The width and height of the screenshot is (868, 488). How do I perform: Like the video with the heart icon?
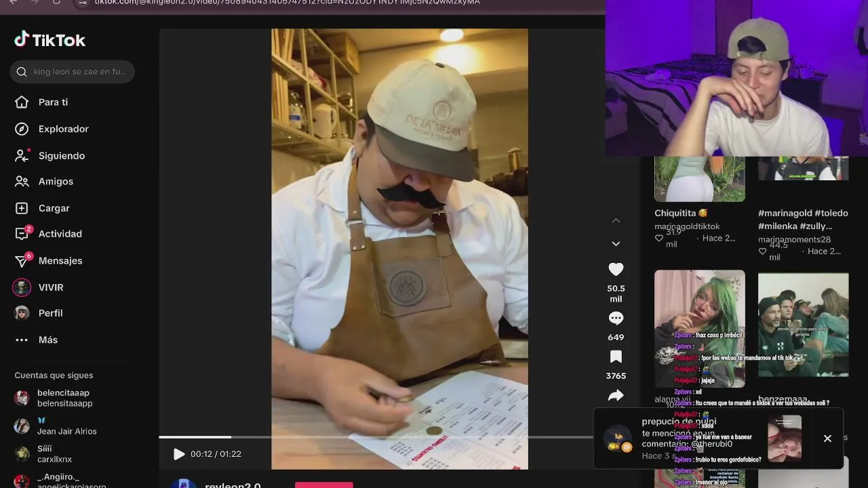point(616,269)
